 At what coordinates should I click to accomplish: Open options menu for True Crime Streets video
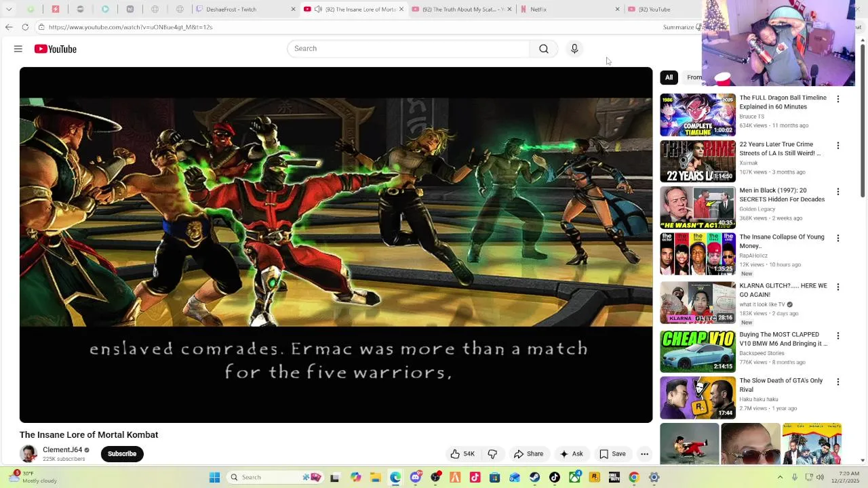(838, 146)
